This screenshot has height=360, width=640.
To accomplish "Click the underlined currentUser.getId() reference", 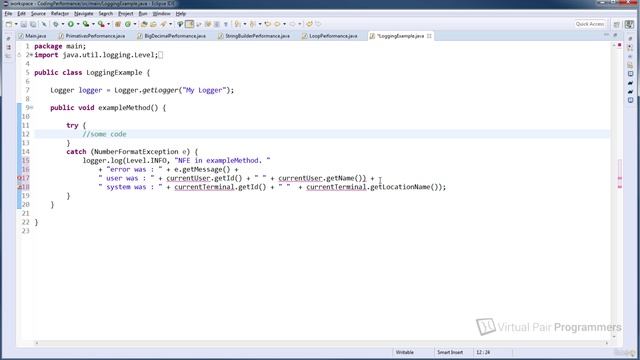I will (x=204, y=178).
